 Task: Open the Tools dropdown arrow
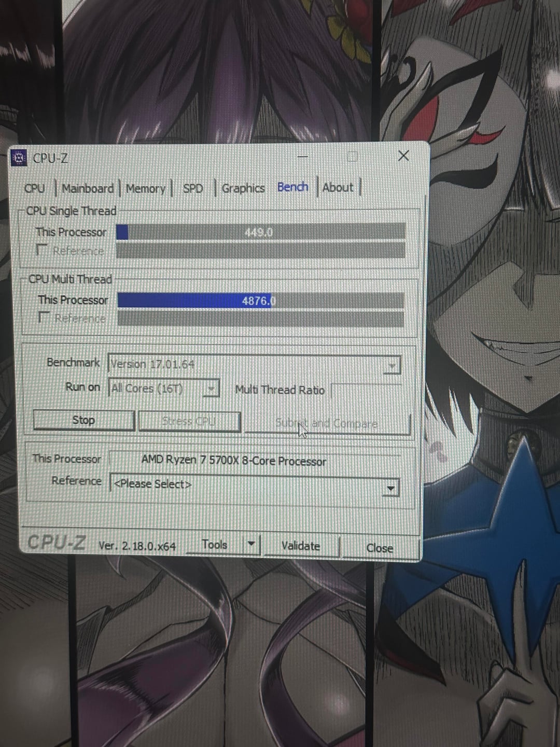pyautogui.click(x=251, y=544)
